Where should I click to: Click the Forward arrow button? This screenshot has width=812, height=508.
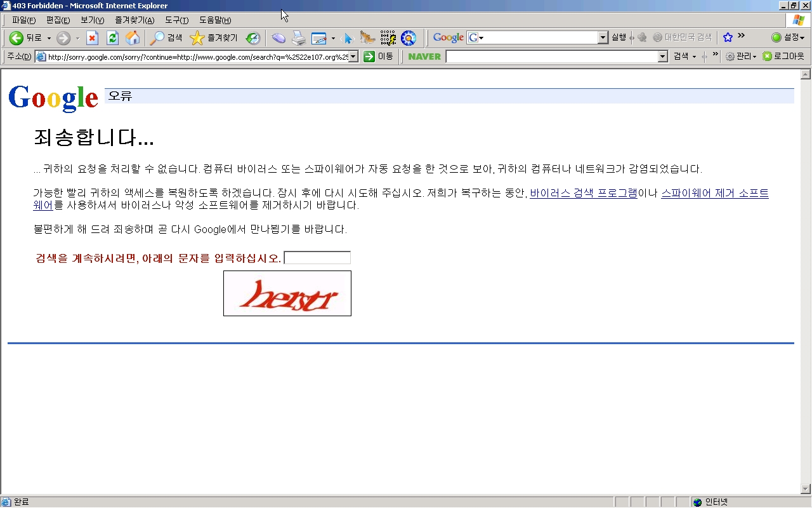63,38
